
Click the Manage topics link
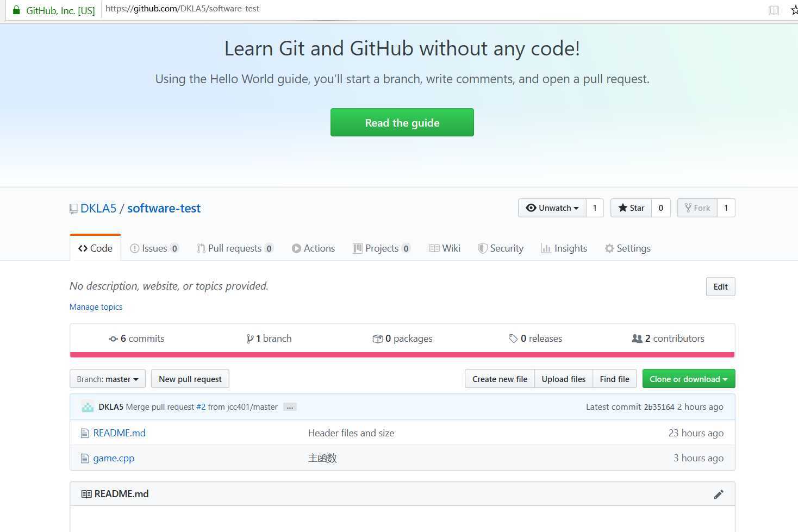tap(96, 306)
